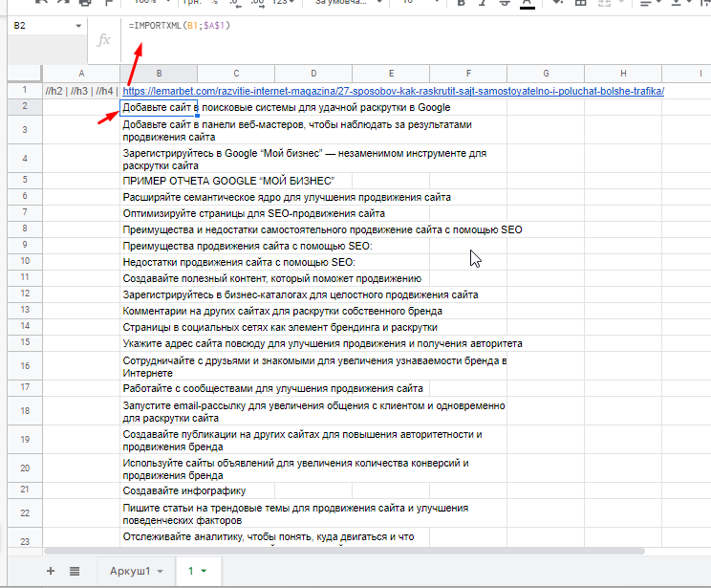Select row 10 header
Image resolution: width=711 pixels, height=588 pixels.
(24, 261)
